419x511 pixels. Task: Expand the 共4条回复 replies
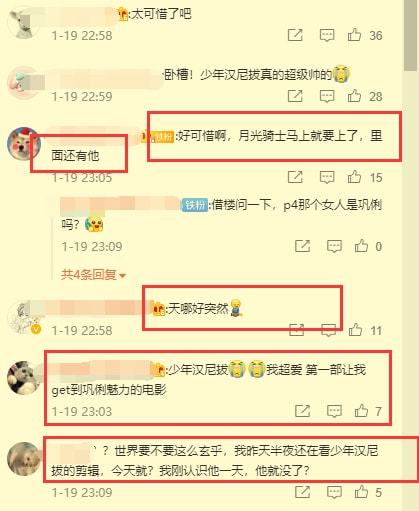[94, 275]
